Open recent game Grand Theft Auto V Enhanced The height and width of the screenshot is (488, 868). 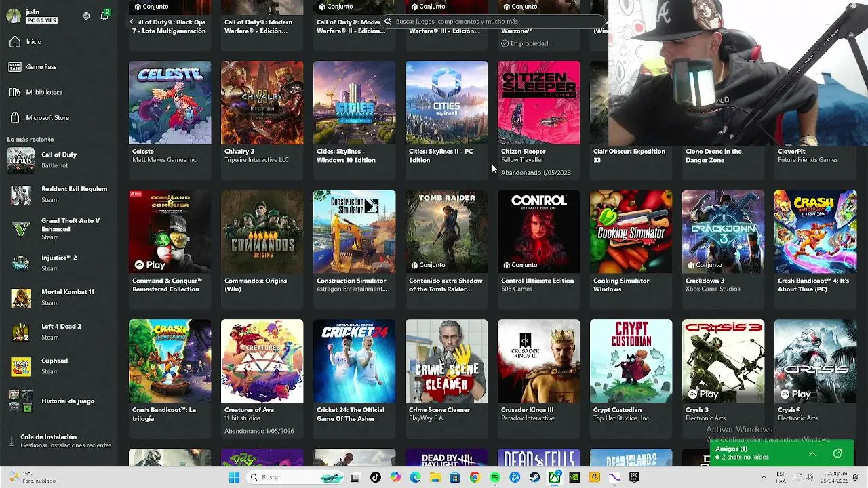(58, 229)
